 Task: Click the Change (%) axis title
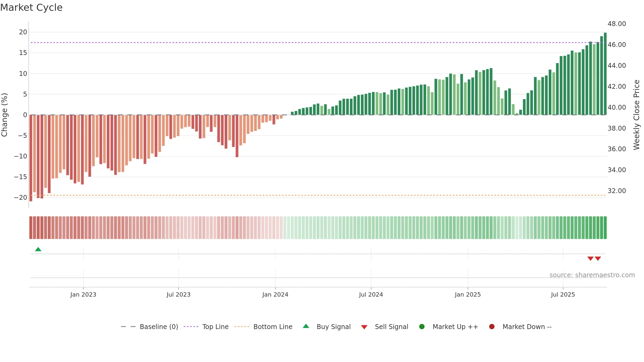click(4, 115)
